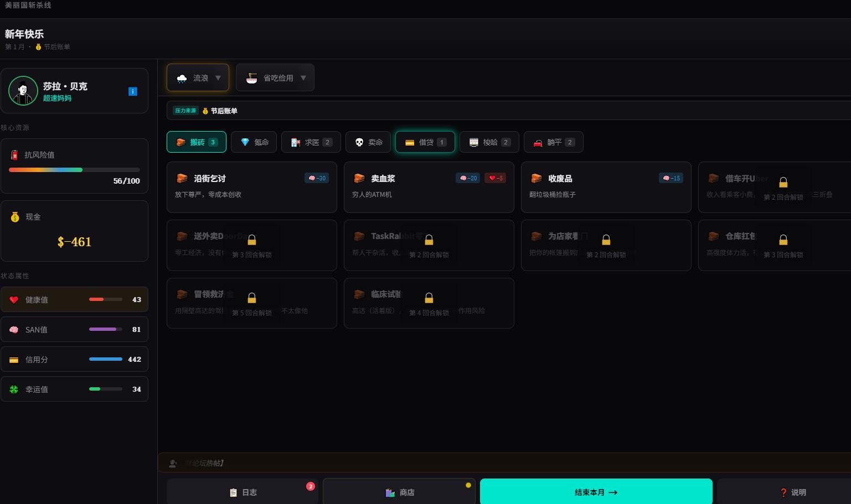This screenshot has height=504, width=851.
Task: Choose the 沿街乞讨 action card
Action: coord(251,187)
